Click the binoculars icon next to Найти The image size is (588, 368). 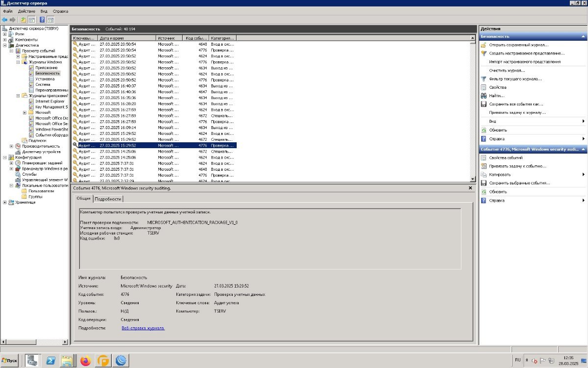[484, 96]
